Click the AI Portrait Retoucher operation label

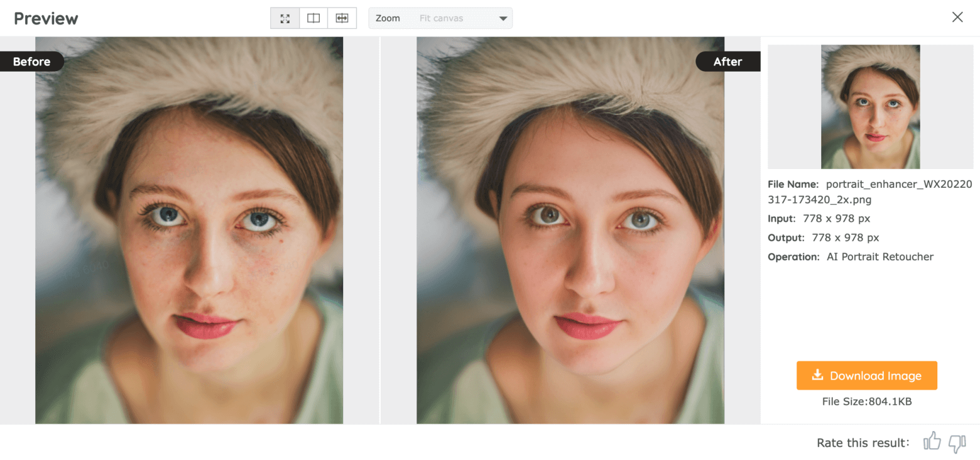point(879,256)
